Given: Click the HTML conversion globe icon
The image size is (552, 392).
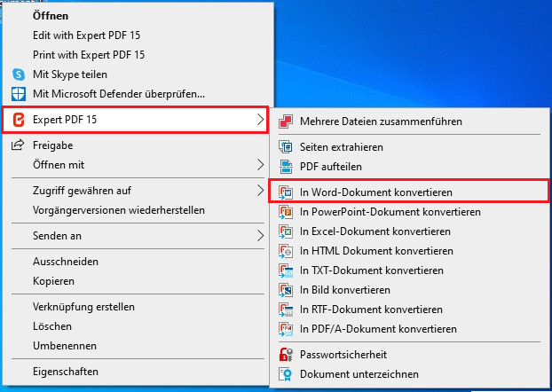Looking at the screenshot, I should pyautogui.click(x=286, y=251).
